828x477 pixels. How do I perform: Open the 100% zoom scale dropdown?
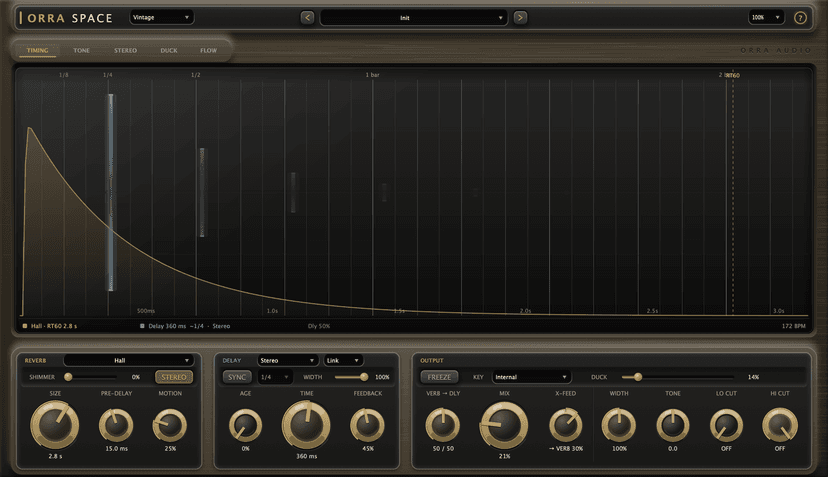tap(766, 17)
